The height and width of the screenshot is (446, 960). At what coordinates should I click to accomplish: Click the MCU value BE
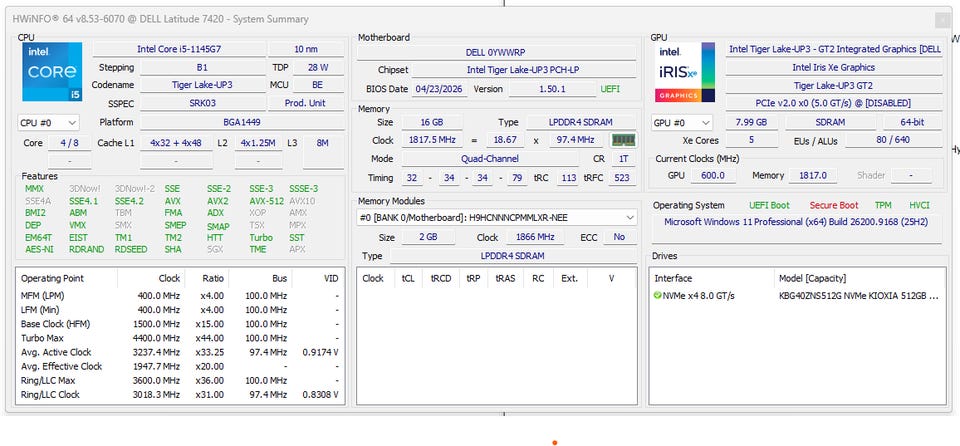(318, 85)
